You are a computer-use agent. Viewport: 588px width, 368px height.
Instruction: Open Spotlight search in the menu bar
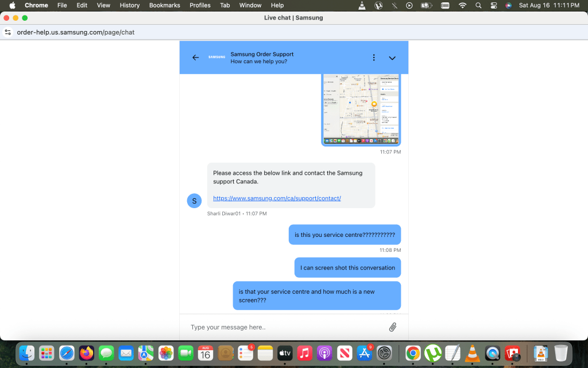point(478,5)
